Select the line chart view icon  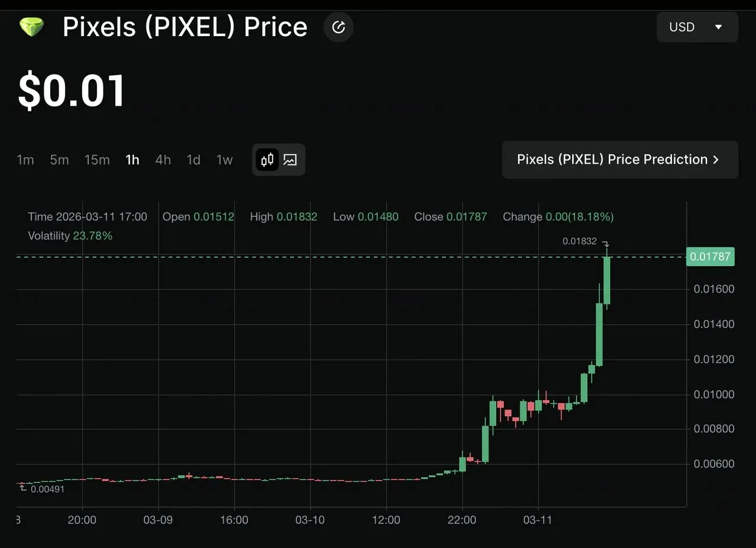pyautogui.click(x=289, y=160)
